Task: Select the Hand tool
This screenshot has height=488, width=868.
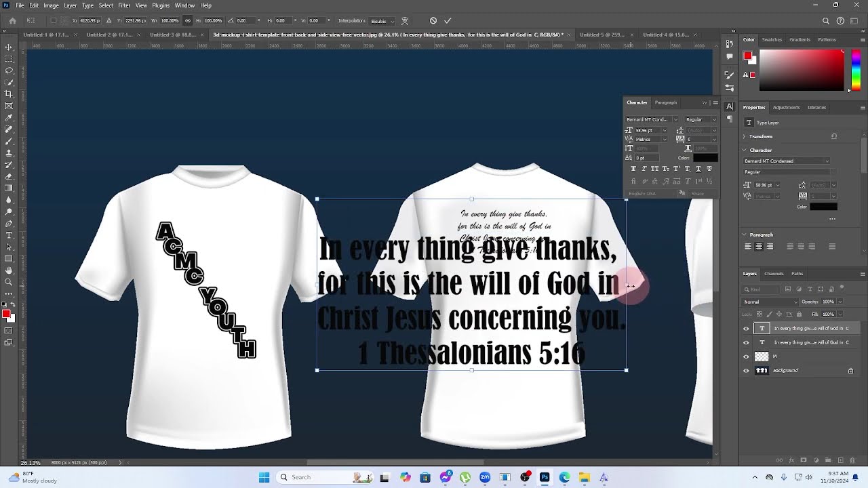Action: (x=9, y=270)
